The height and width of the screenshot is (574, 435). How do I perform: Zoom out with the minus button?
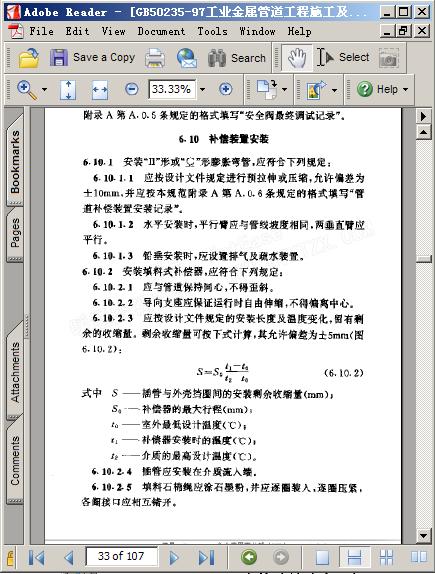(x=131, y=89)
